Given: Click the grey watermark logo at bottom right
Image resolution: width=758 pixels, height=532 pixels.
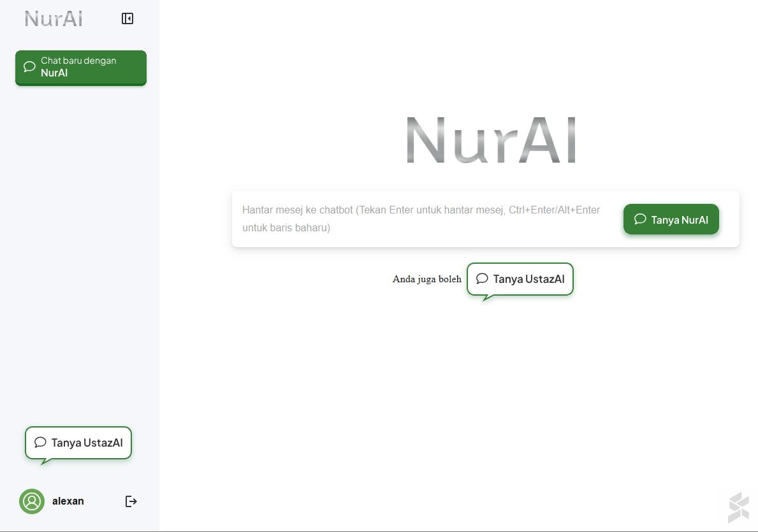Looking at the screenshot, I should point(739,507).
